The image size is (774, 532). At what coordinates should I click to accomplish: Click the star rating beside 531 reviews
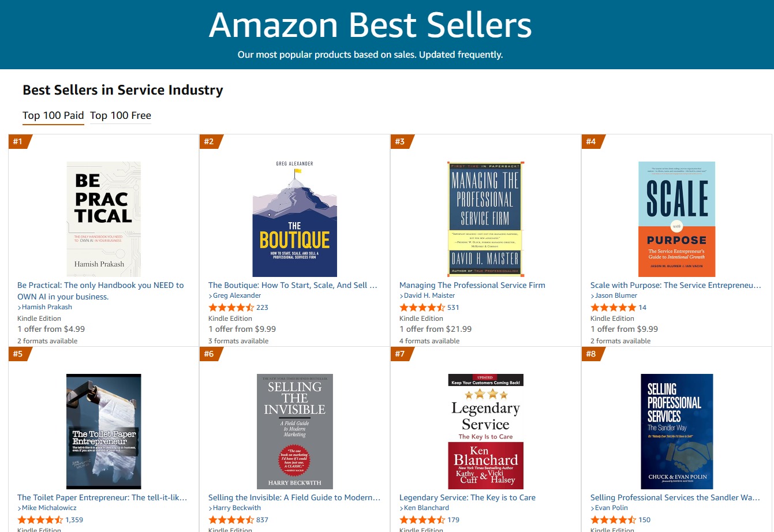(422, 307)
